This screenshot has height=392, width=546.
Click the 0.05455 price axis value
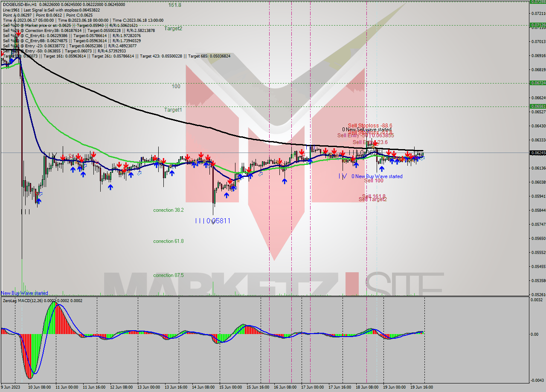539,266
